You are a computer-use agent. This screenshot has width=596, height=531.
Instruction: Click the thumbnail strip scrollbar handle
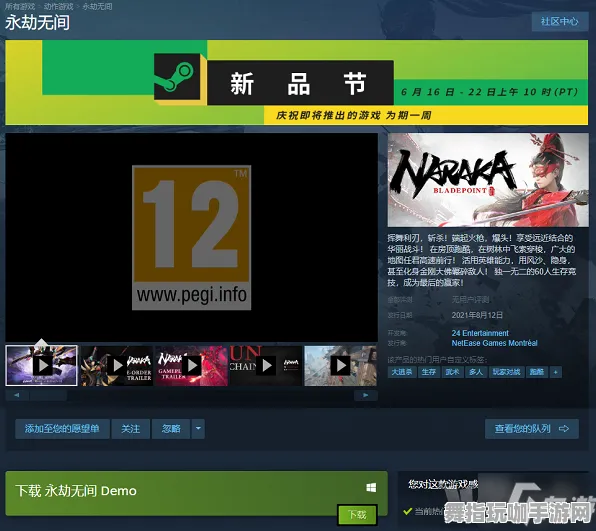point(48,395)
